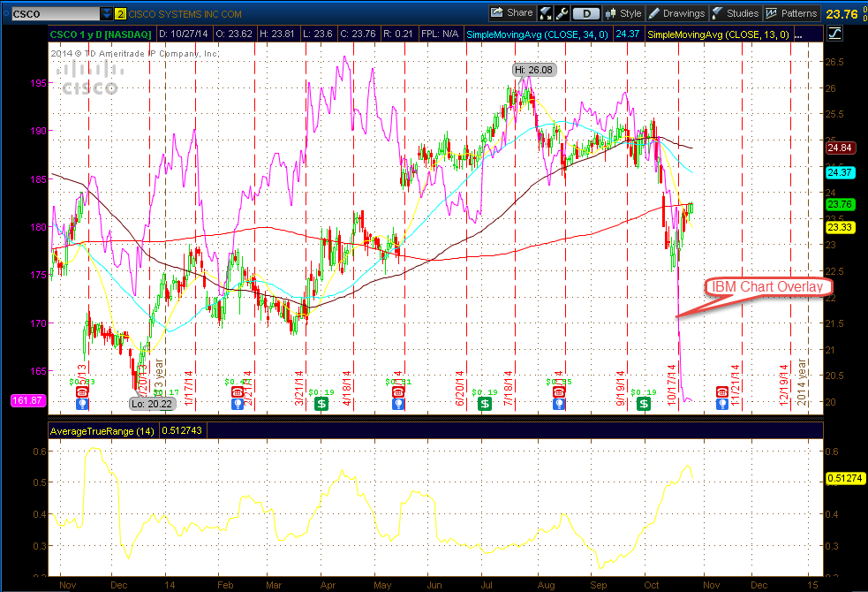The width and height of the screenshot is (868, 592).
Task: Click the green dividend icon in late September
Action: [x=643, y=404]
